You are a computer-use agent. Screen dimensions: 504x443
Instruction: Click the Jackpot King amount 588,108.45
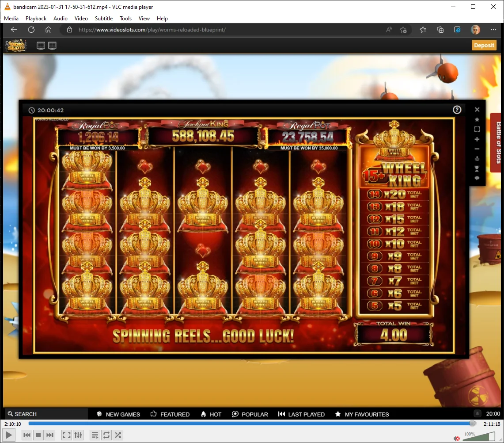(203, 136)
